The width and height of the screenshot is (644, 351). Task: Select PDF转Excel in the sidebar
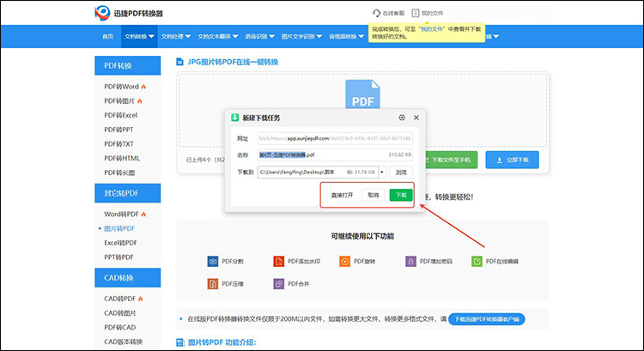click(x=120, y=114)
